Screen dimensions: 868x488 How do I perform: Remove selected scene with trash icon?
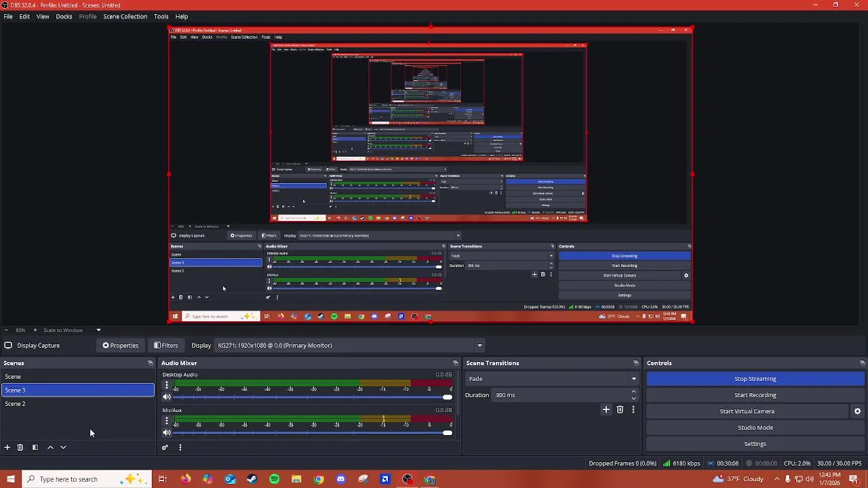click(x=20, y=447)
